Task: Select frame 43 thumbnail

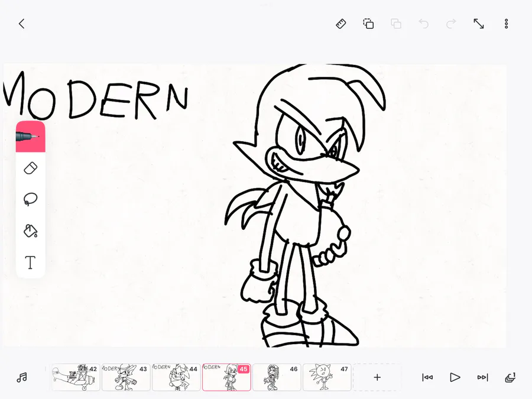Action: coord(126,377)
